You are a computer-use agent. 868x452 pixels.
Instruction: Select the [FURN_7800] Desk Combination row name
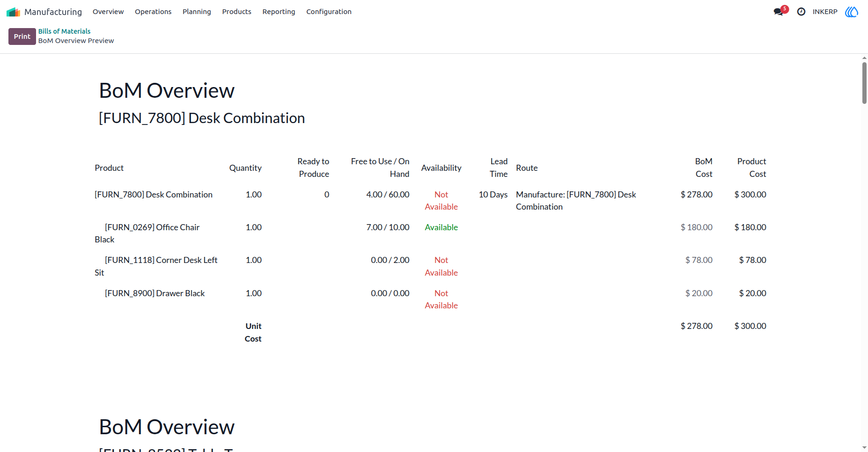[154, 195]
